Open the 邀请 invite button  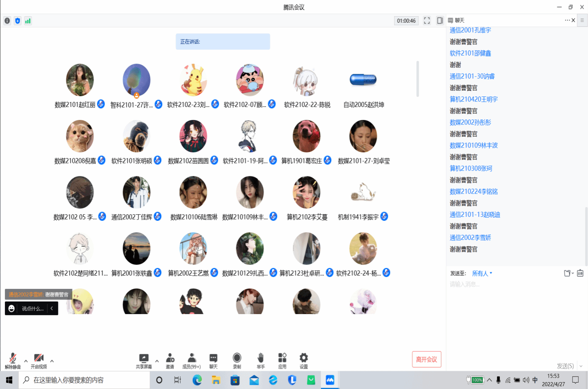170,361
